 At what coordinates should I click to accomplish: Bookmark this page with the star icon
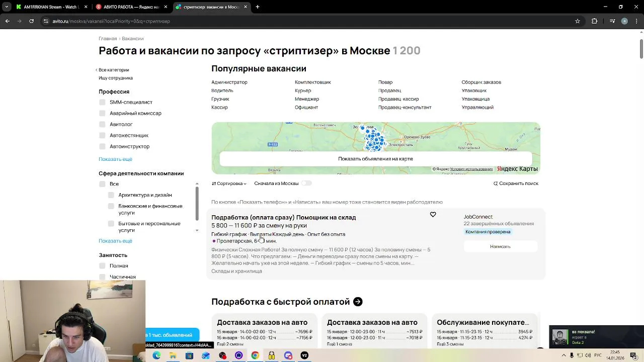tap(578, 21)
